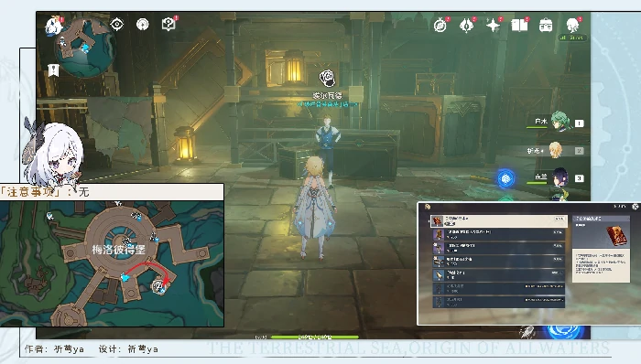Click the Elemental Sight eye icon
This screenshot has width=641, height=364.
[117, 25]
